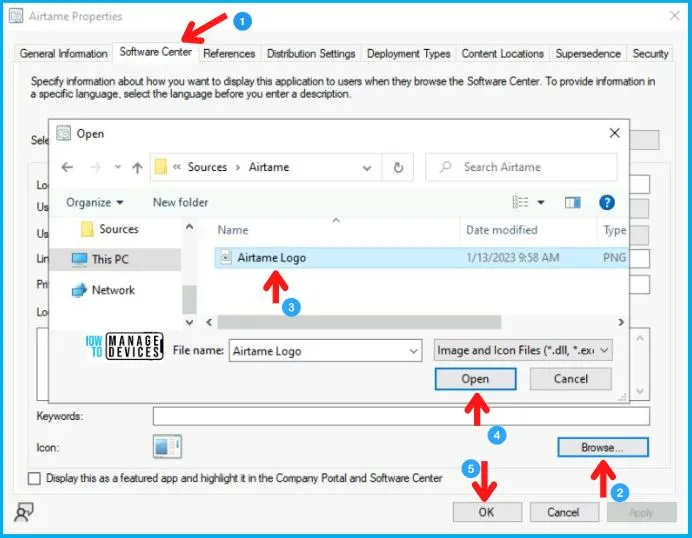Cancel the Open file dialog
This screenshot has height=538, width=692.
(x=571, y=379)
